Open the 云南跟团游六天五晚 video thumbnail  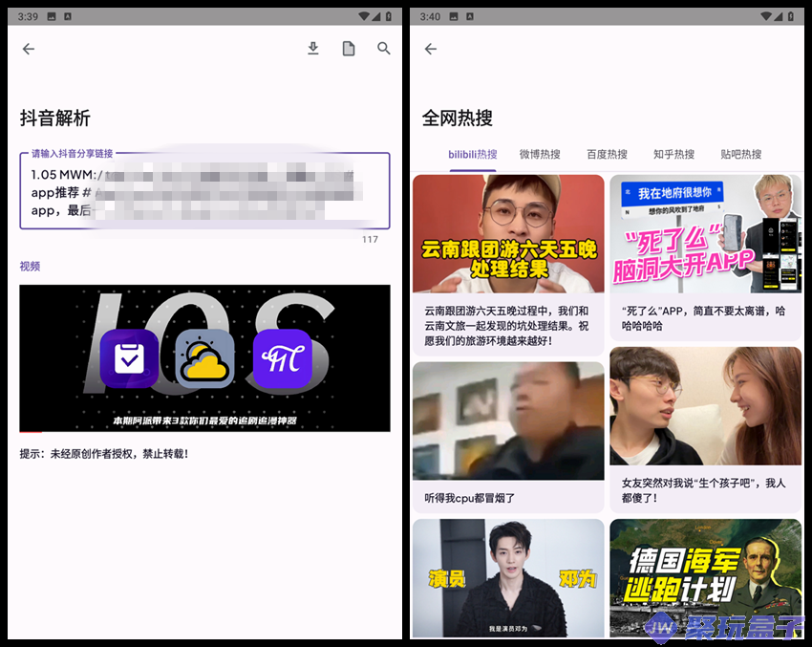coord(508,234)
